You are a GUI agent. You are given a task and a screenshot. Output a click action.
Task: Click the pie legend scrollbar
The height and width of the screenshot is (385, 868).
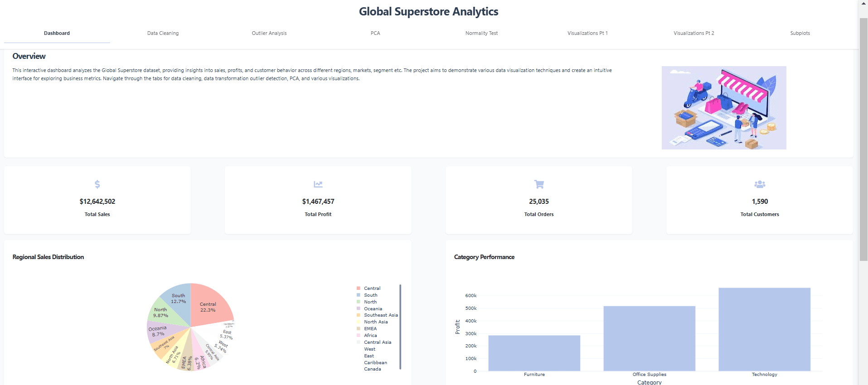click(400, 327)
